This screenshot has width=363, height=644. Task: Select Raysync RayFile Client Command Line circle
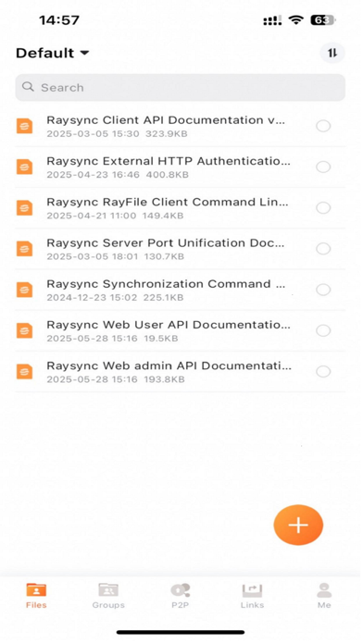coord(323,208)
